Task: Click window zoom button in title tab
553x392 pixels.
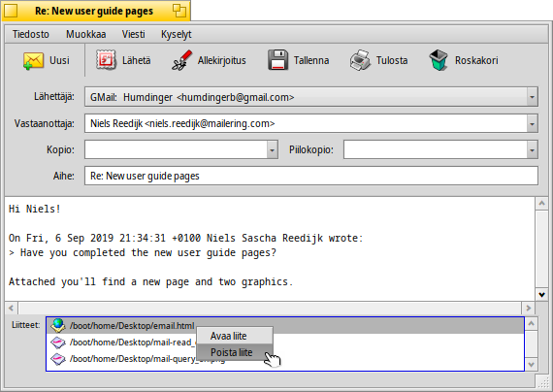Action: tap(179, 11)
